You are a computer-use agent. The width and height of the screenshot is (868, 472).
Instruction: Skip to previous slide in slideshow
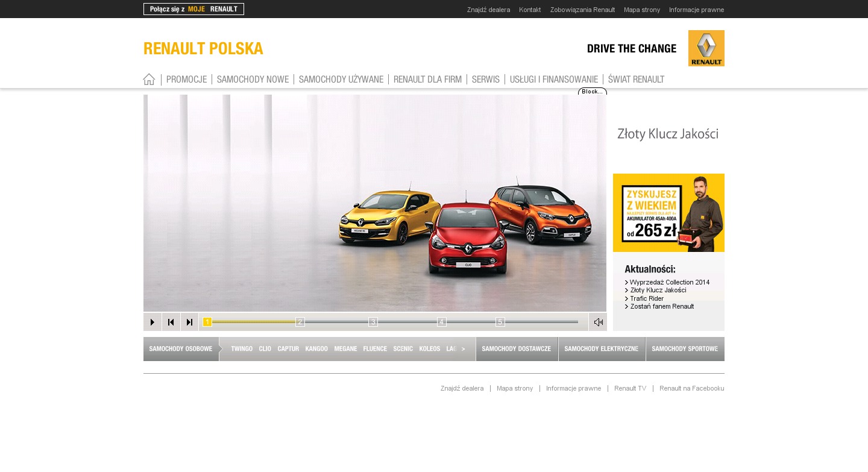(x=171, y=322)
